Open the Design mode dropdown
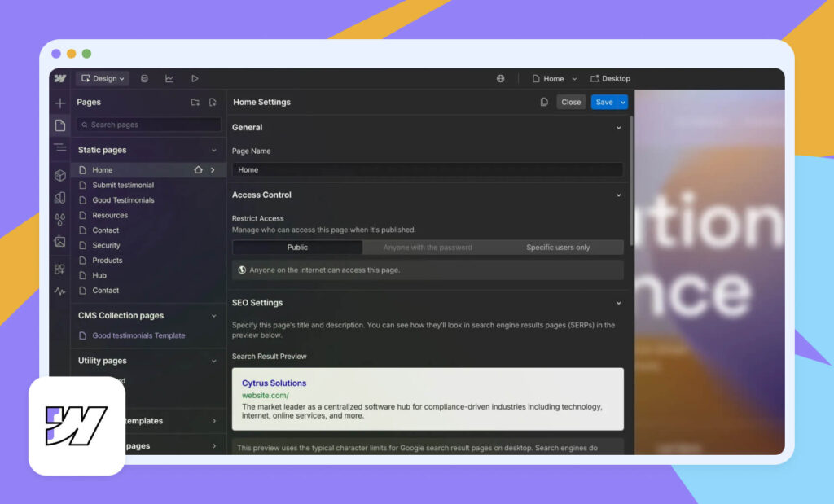The height and width of the screenshot is (504, 834). click(x=103, y=79)
